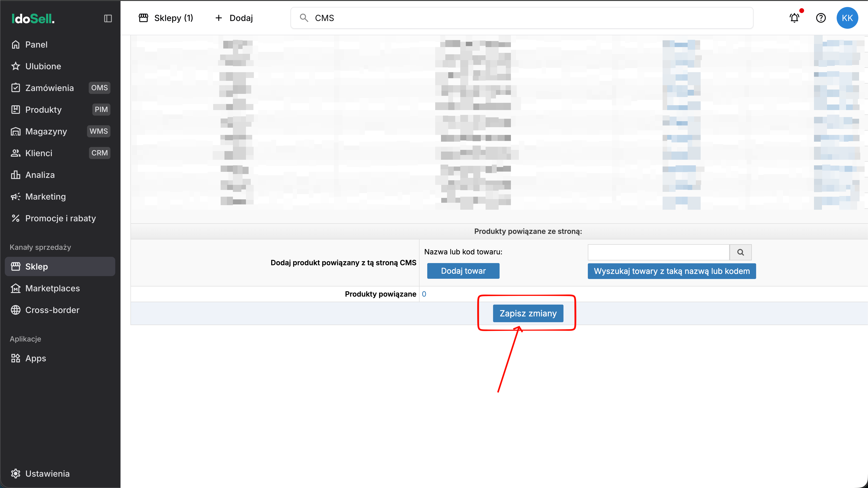The width and height of the screenshot is (868, 488).
Task: Focus the CMS search bar
Action: pos(522,18)
